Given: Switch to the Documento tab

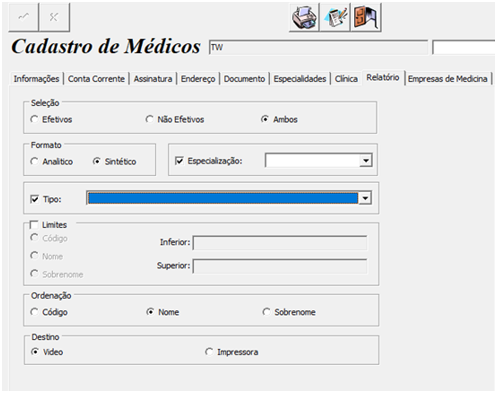Looking at the screenshot, I should point(244,79).
